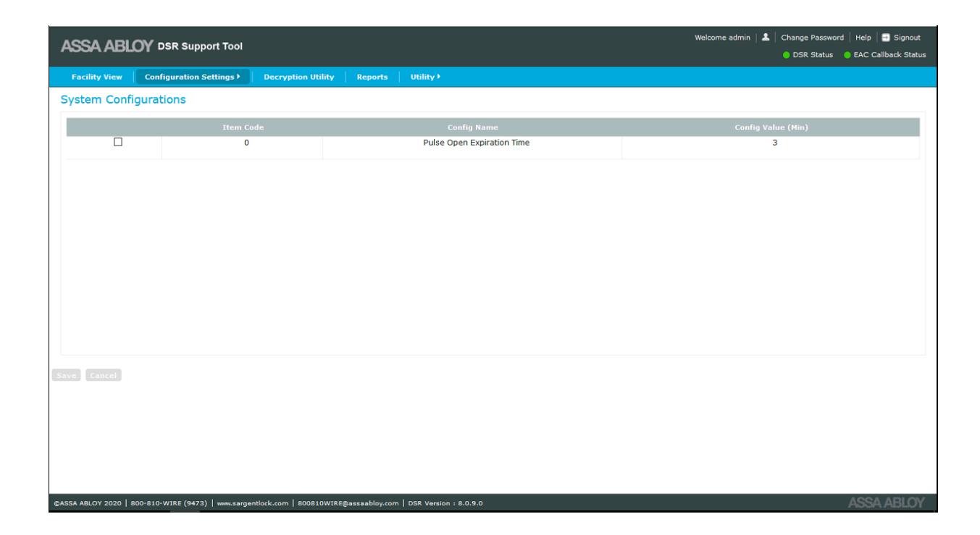Click the Change Password link
The image size is (980, 535).
click(x=812, y=38)
